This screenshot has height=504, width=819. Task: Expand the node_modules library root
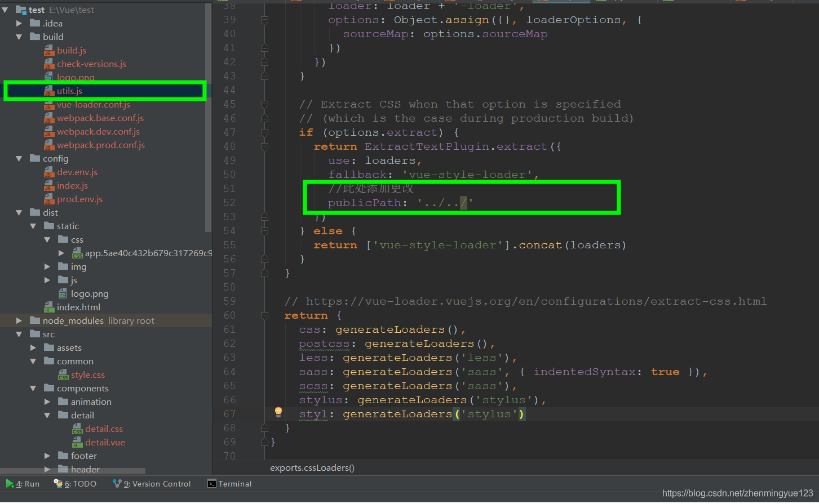pos(19,320)
